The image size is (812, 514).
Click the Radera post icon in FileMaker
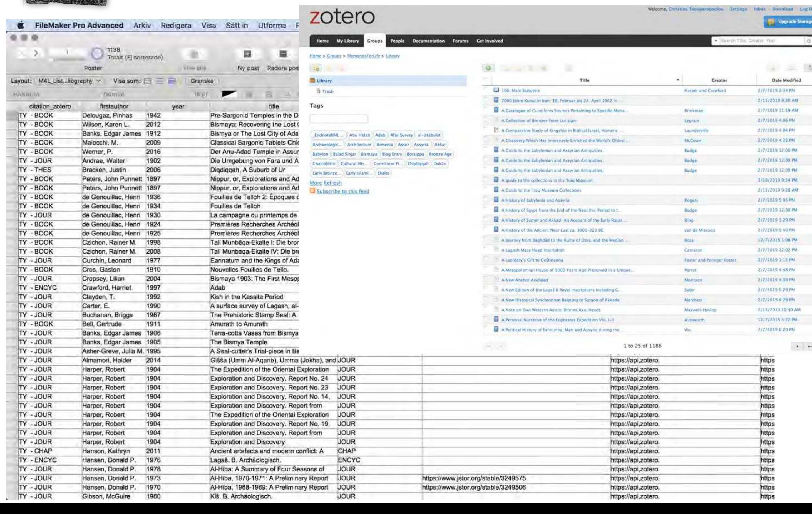[284, 54]
